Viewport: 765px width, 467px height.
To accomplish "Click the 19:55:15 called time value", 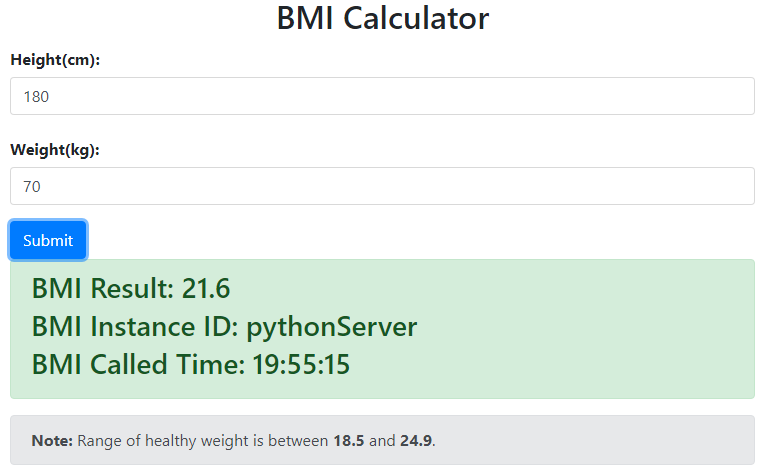I will point(300,365).
